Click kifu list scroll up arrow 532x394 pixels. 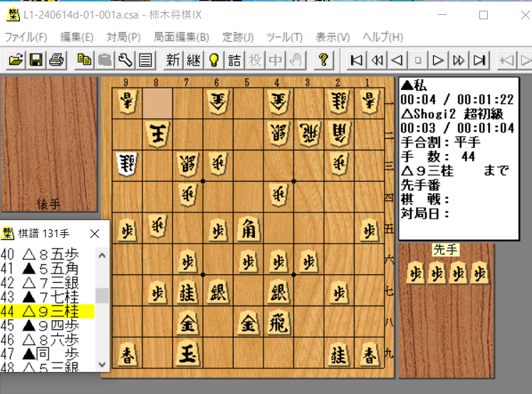pyautogui.click(x=102, y=256)
